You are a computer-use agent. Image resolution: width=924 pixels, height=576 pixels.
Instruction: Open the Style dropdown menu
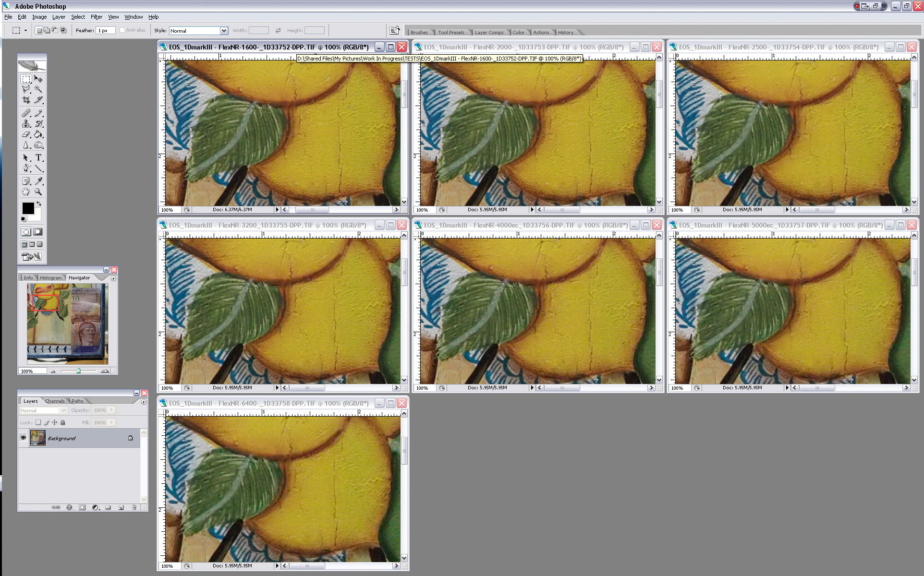click(x=221, y=31)
